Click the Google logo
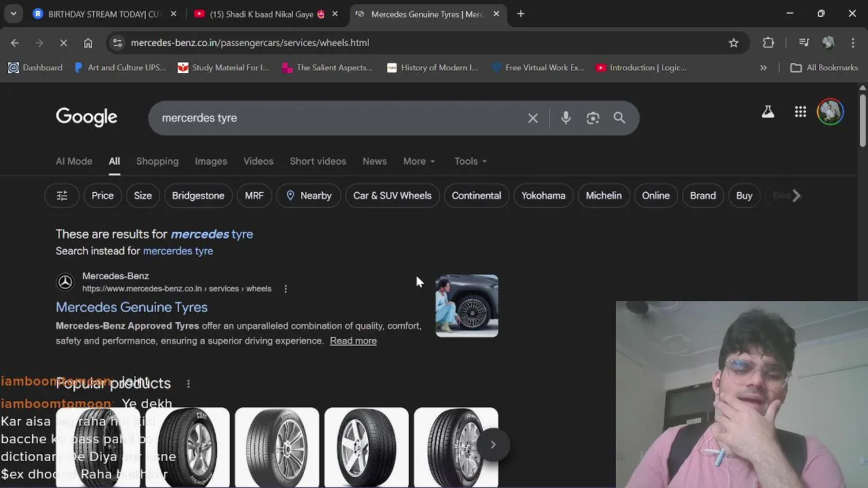 pos(86,117)
